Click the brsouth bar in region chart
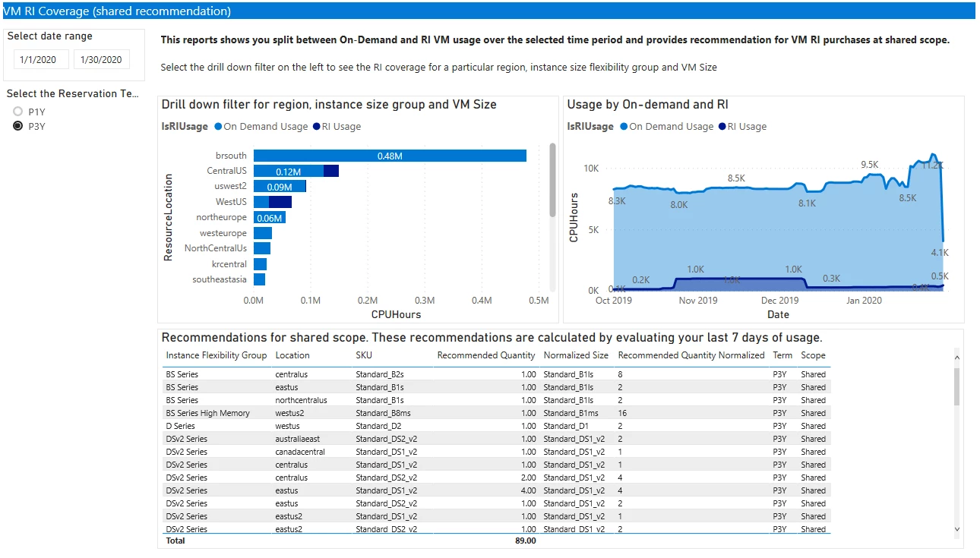Screen dimensions: 980x558 coord(390,156)
